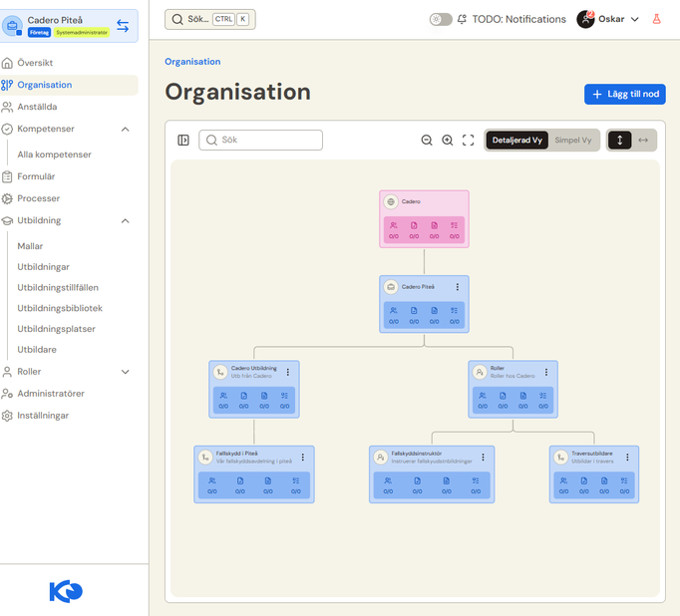This screenshot has width=680, height=616.
Task: Open three-dot menu on Cadero Piteå node
Action: click(457, 287)
